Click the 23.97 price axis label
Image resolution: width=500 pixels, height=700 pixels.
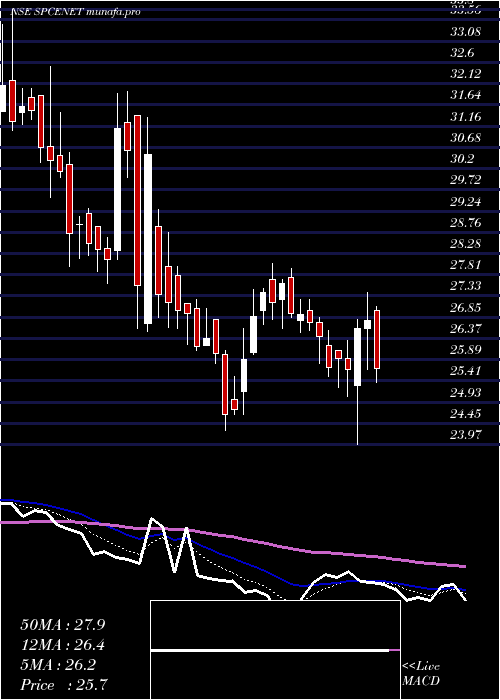click(466, 435)
